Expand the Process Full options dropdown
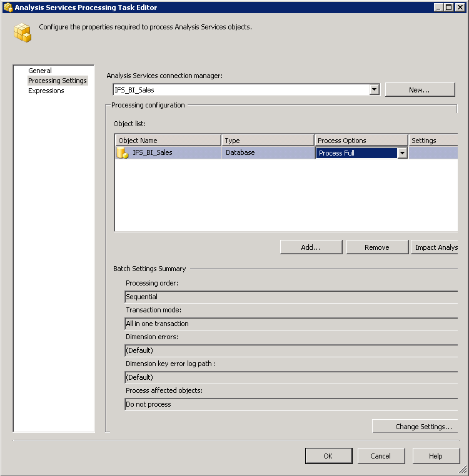 click(x=402, y=153)
